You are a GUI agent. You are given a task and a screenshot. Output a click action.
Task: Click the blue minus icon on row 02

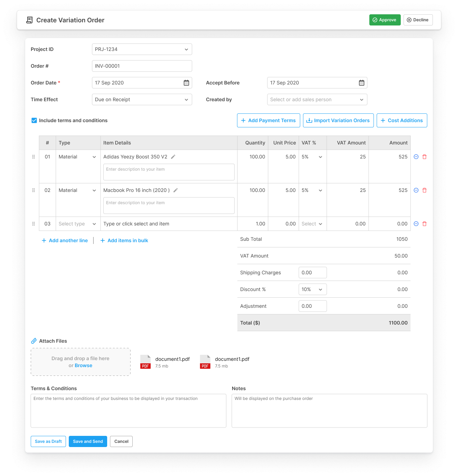[416, 190]
